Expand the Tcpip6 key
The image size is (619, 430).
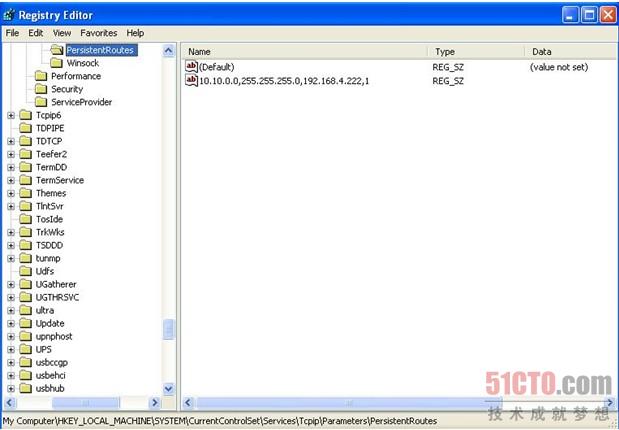[11, 115]
